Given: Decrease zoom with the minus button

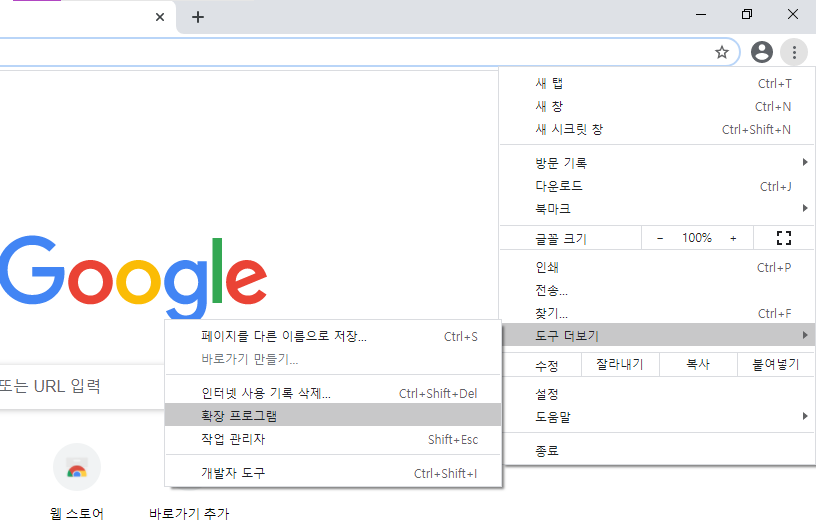Looking at the screenshot, I should pos(660,238).
